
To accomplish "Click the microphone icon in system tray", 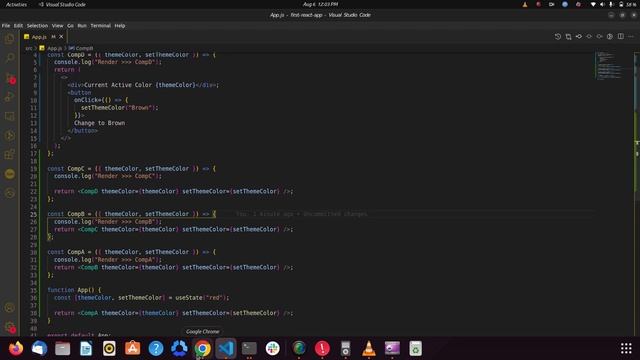I will [611, 4].
